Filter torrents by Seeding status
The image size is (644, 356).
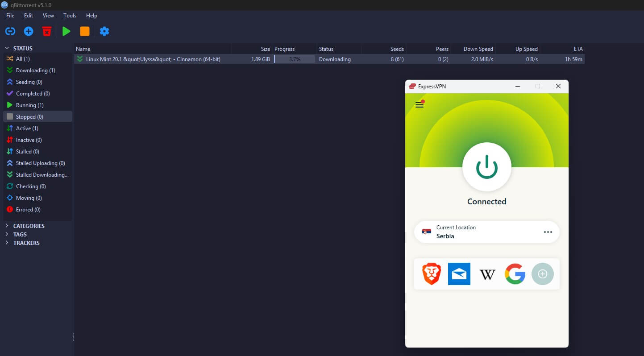pyautogui.click(x=28, y=82)
